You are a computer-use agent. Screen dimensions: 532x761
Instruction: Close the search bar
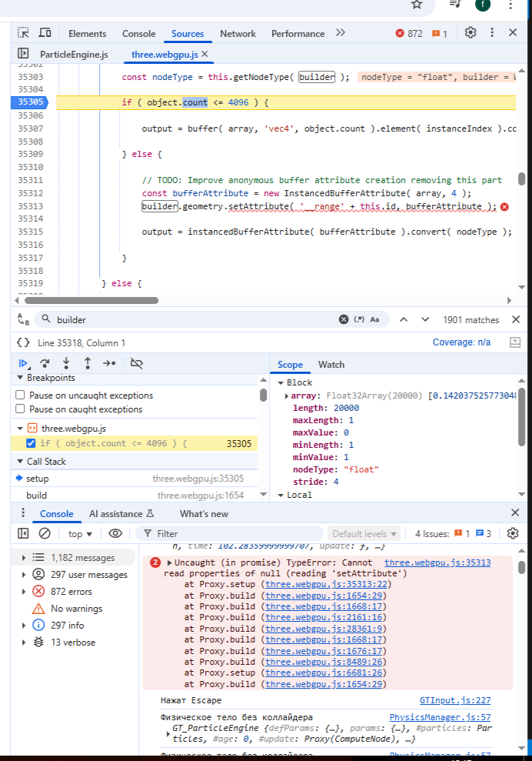click(x=516, y=319)
